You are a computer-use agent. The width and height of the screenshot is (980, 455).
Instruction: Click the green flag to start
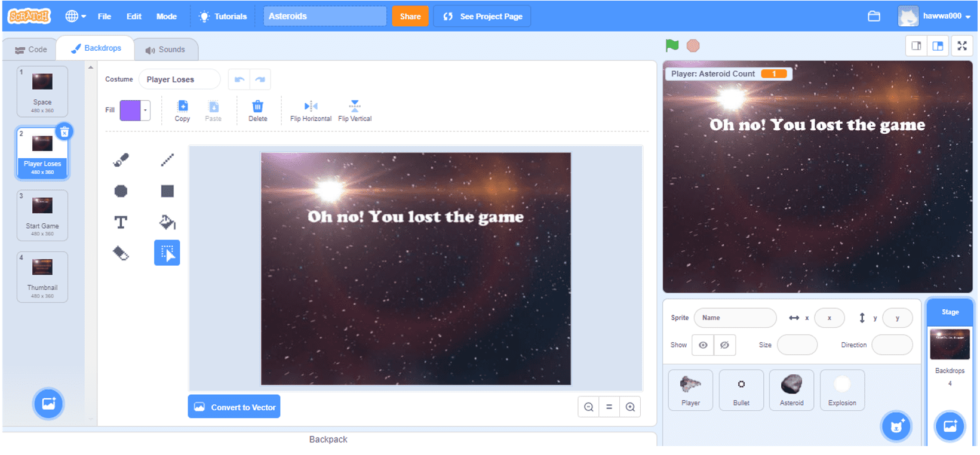(x=672, y=46)
